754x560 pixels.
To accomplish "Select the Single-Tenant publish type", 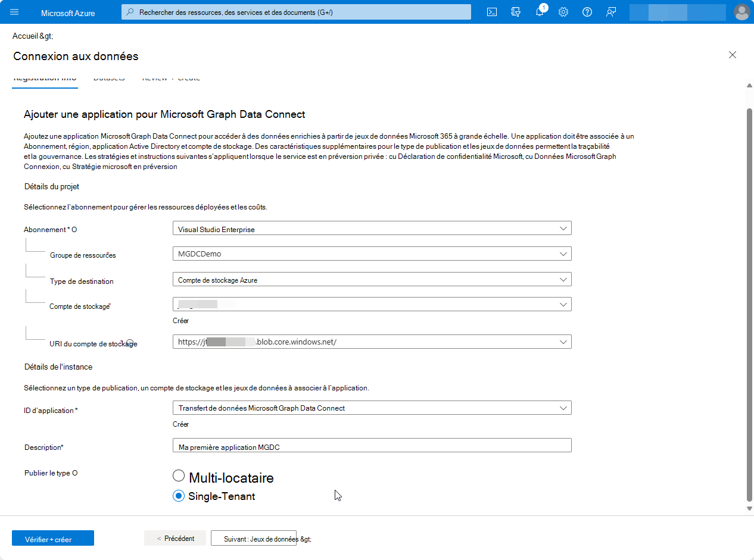I will tap(178, 495).
